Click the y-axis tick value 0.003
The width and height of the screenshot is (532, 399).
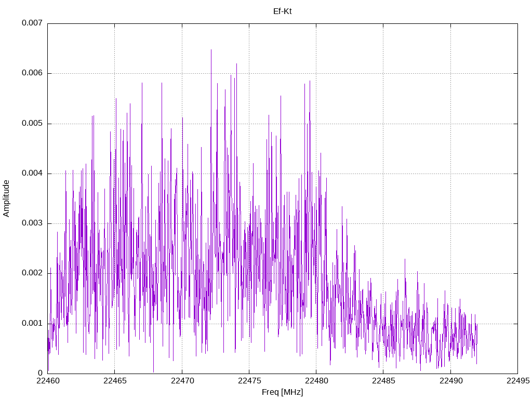tap(32, 223)
